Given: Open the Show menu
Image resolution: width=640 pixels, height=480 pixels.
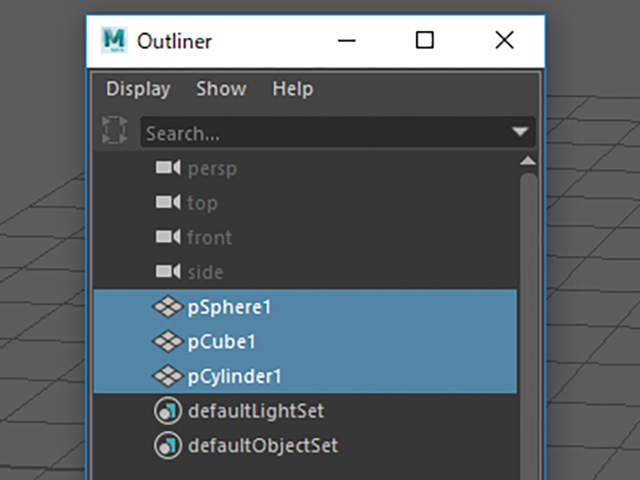Looking at the screenshot, I should pos(221,89).
